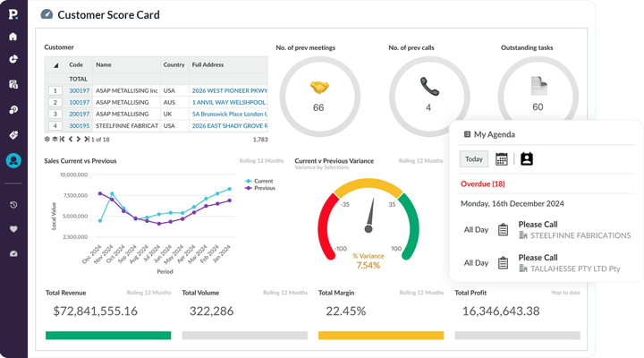
Task: Click the $72,841,555.16 Total Revenue value
Action: tap(96, 311)
